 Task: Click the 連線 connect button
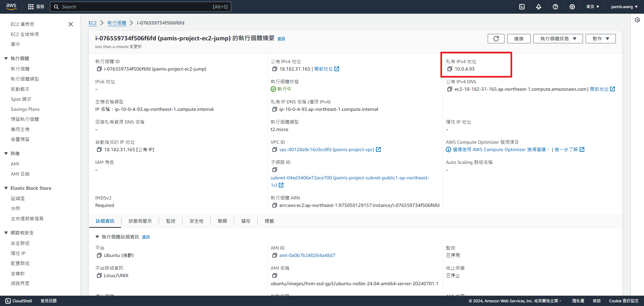click(519, 39)
